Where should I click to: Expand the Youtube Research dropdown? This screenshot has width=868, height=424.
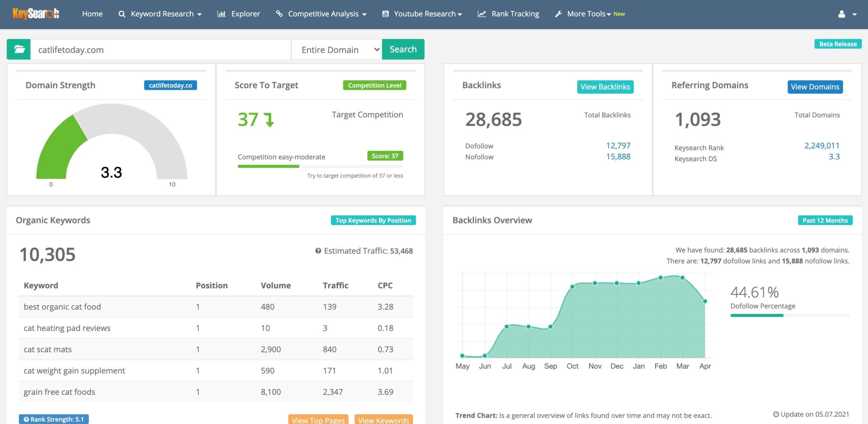coord(460,14)
